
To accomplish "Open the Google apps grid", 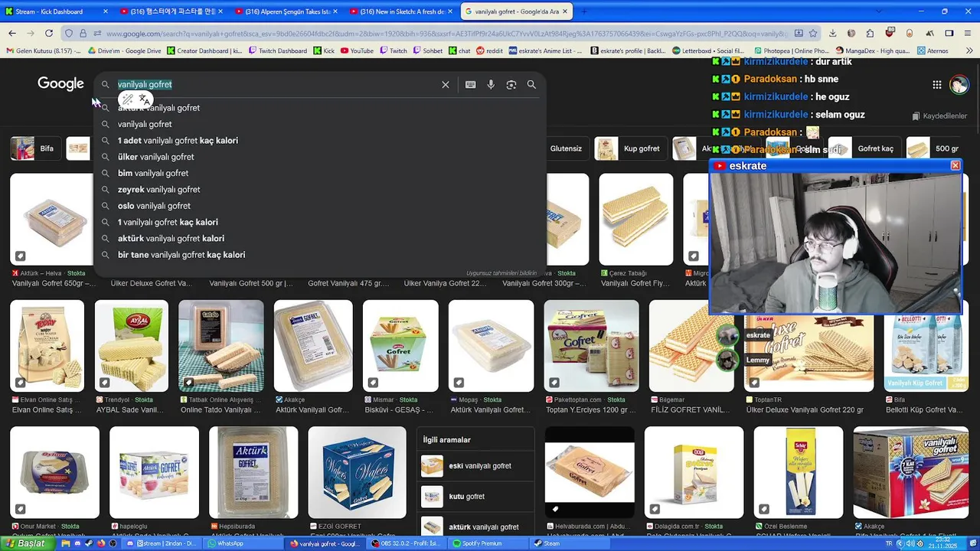I will coord(936,85).
